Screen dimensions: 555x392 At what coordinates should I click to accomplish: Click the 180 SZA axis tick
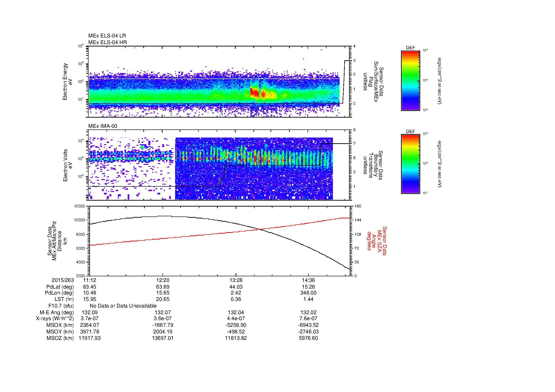pyautogui.click(x=358, y=206)
